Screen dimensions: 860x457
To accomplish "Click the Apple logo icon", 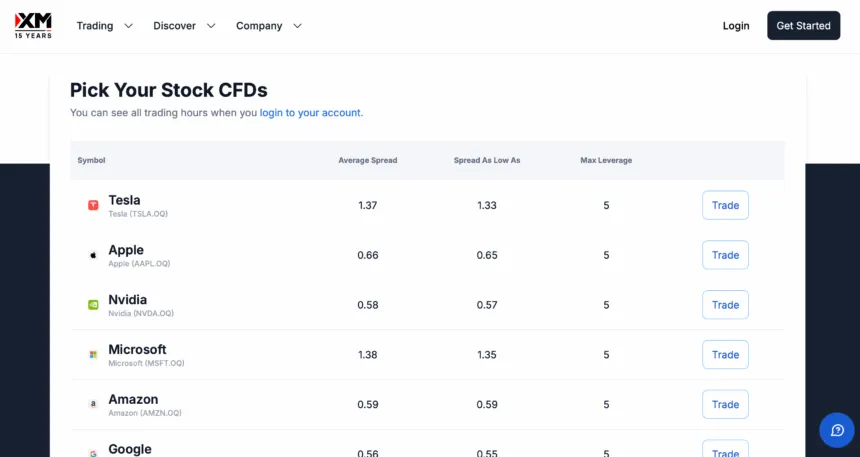I will [x=93, y=255].
